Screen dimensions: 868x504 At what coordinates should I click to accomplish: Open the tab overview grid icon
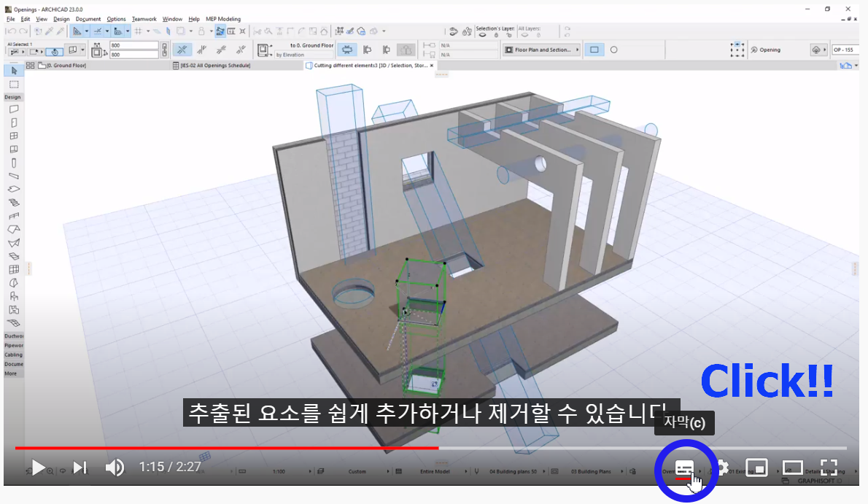(30, 66)
